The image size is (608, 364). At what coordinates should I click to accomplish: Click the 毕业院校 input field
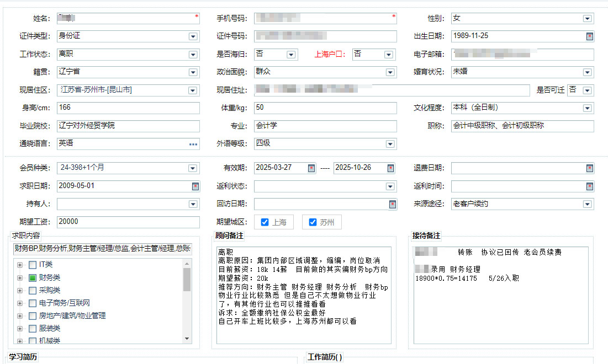[x=128, y=126]
